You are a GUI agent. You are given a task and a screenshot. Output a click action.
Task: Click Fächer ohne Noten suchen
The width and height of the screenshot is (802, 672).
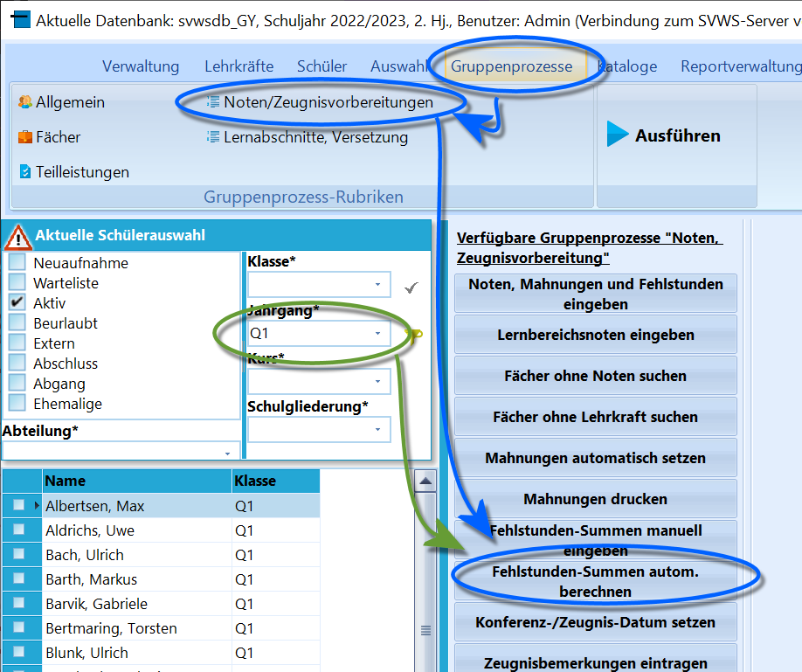click(595, 375)
